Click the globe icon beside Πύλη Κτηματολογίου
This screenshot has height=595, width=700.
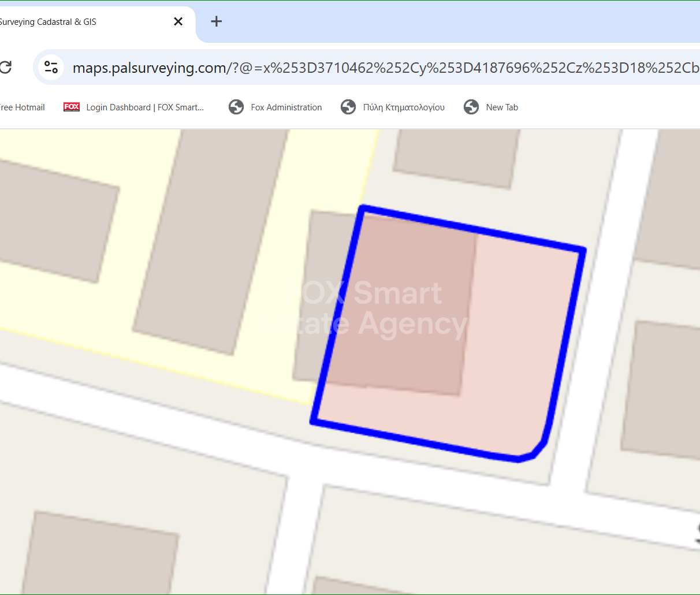point(348,107)
